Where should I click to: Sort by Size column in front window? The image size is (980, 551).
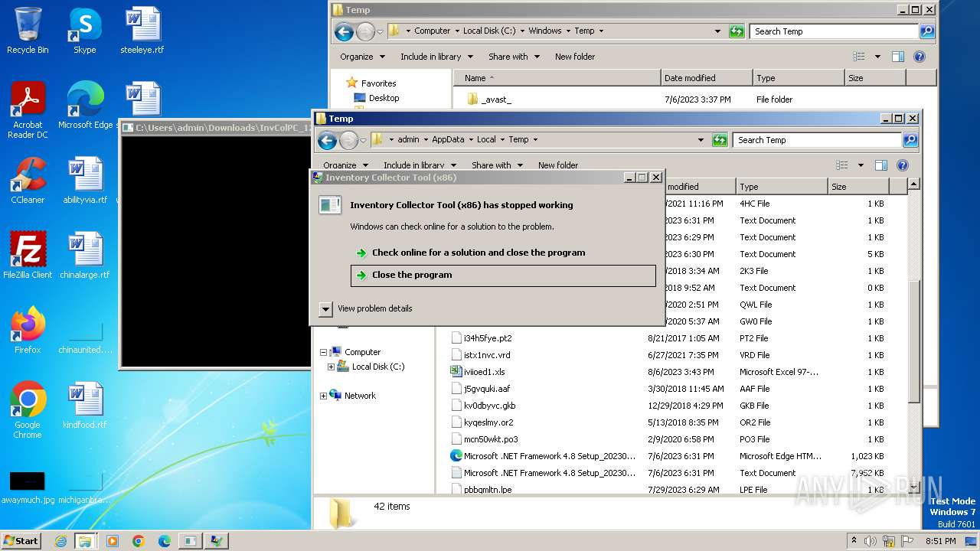tap(858, 187)
